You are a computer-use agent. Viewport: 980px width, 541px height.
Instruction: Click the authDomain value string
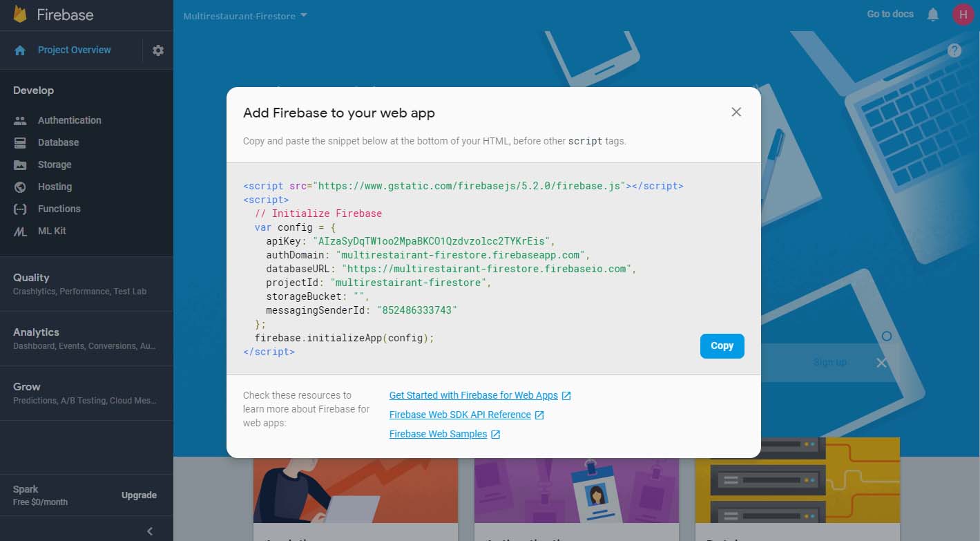pyautogui.click(x=459, y=255)
